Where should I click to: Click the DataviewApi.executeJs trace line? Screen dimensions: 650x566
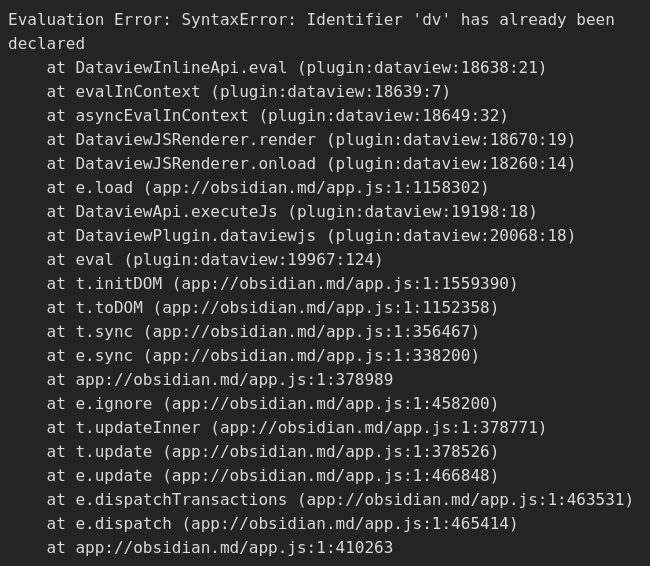[292, 212]
